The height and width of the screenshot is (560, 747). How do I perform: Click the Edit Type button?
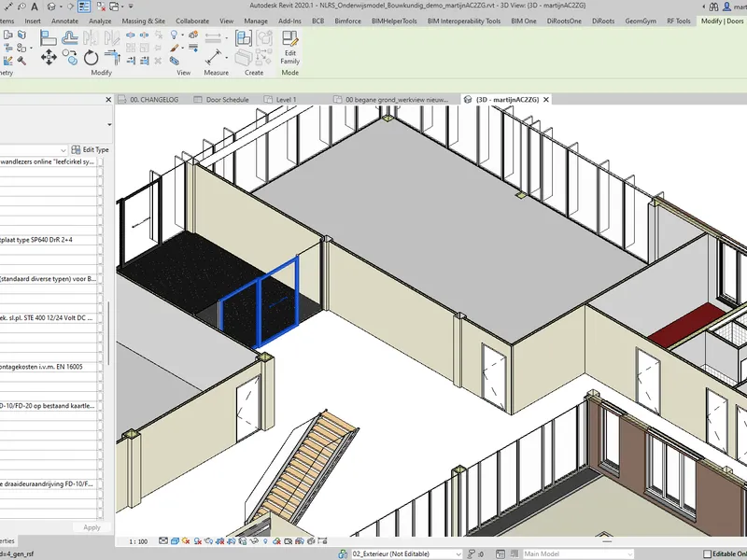click(90, 149)
